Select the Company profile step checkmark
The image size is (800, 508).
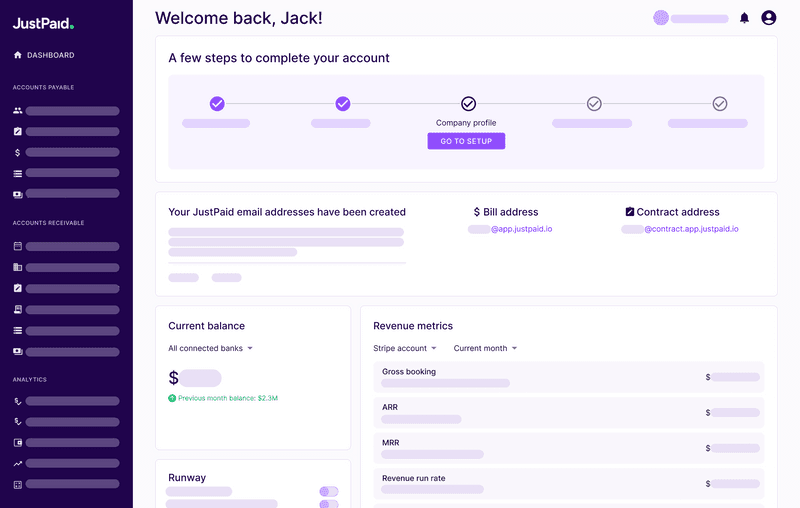point(468,104)
